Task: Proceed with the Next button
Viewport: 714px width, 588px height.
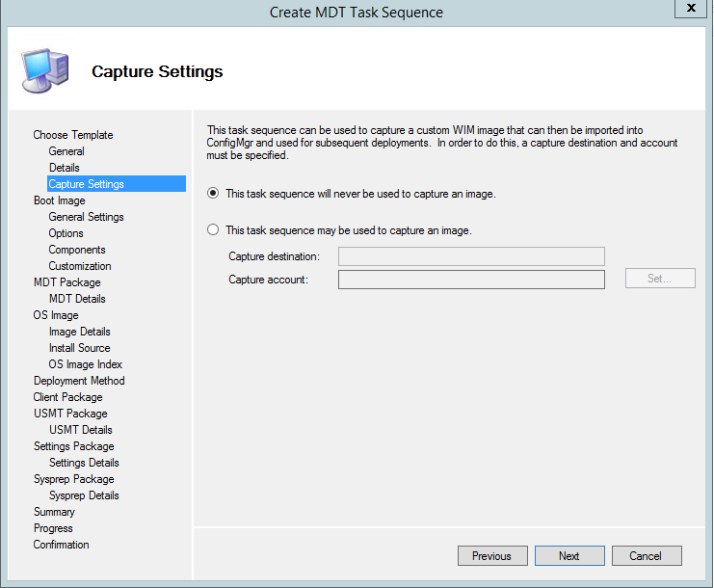Action: tap(569, 556)
